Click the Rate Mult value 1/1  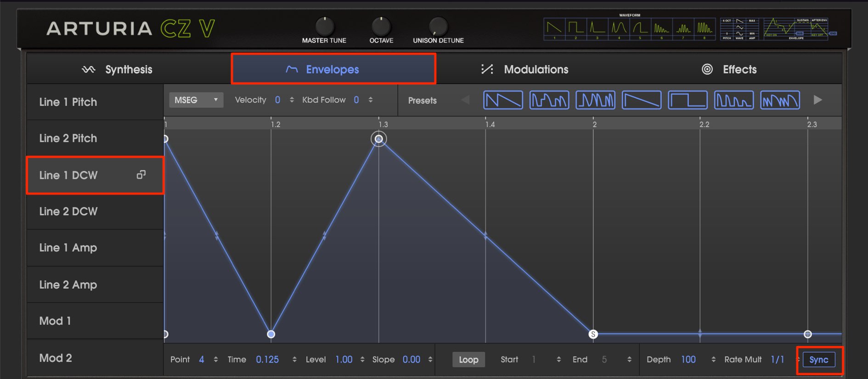tap(778, 360)
